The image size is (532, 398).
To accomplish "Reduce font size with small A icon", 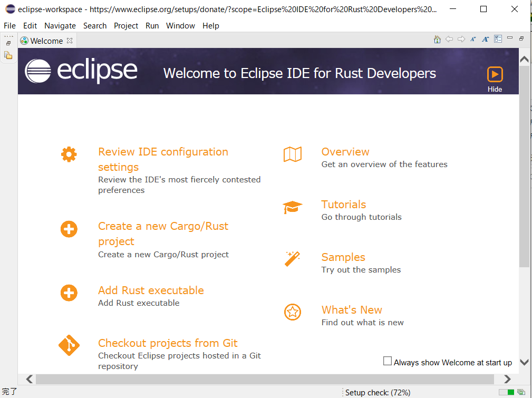I will click(x=473, y=40).
